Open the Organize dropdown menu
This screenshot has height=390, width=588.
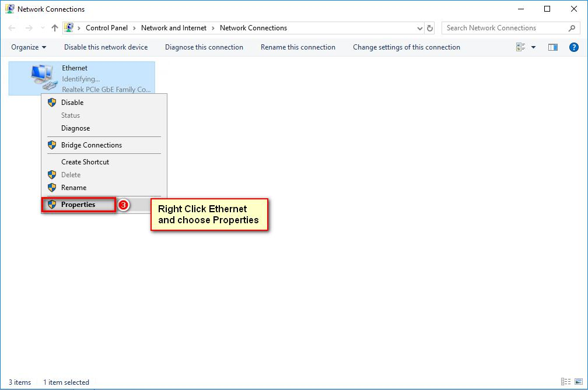pos(29,47)
